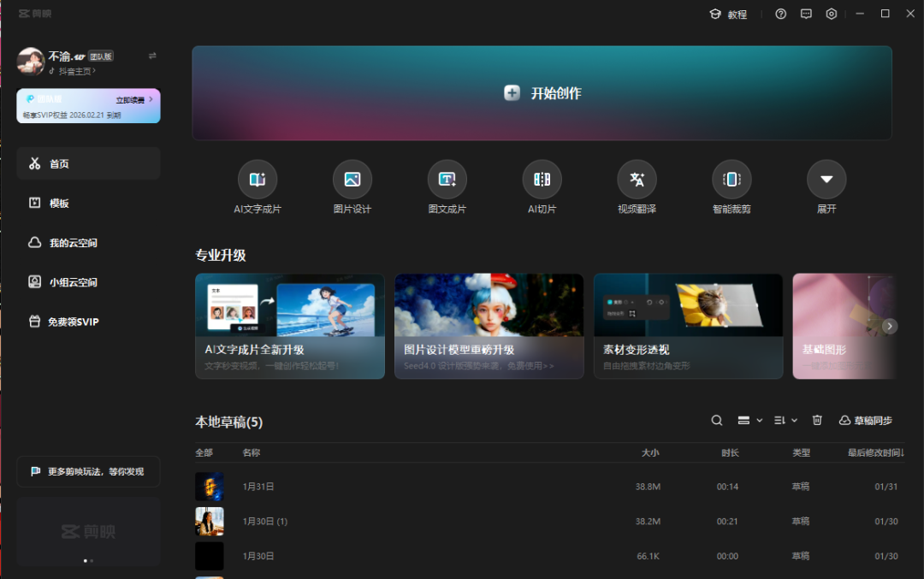Launch the 图片设计 tool

[x=352, y=180]
